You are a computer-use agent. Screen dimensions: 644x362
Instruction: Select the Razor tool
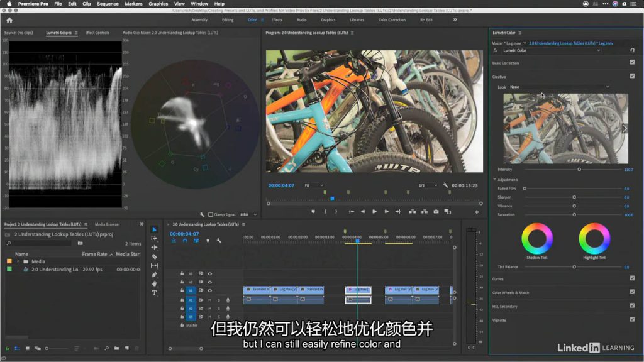click(x=155, y=256)
